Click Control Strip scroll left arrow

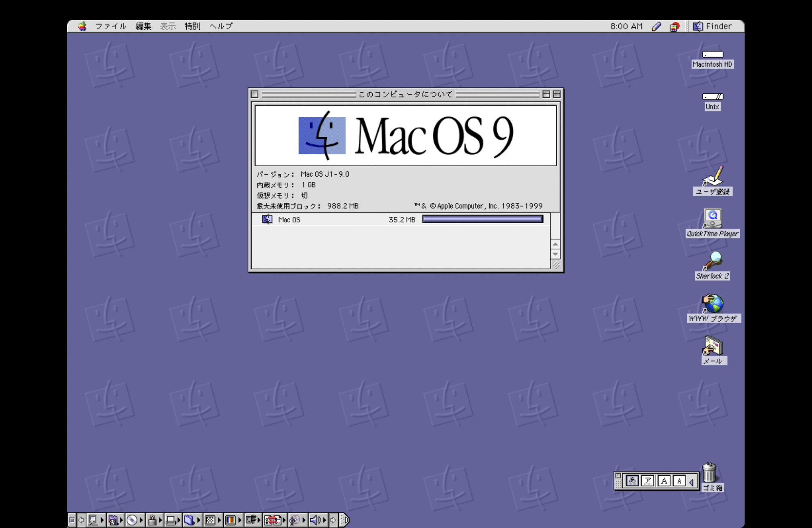click(81, 520)
